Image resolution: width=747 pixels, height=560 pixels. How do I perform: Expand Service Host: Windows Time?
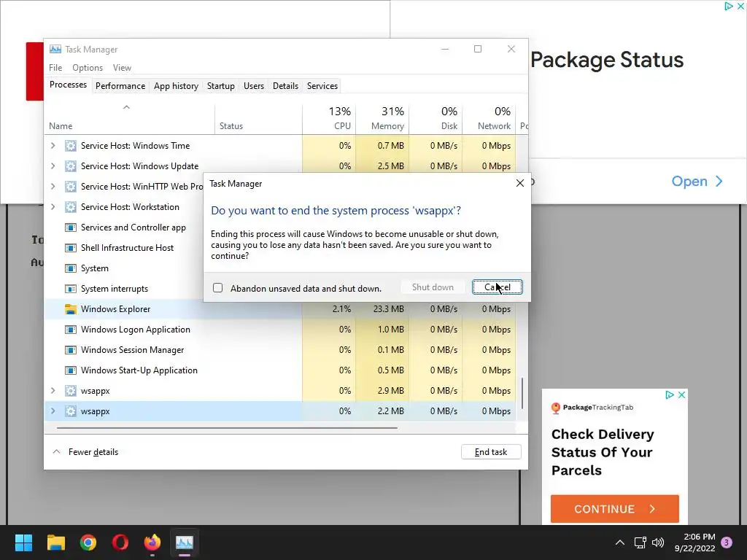(53, 146)
